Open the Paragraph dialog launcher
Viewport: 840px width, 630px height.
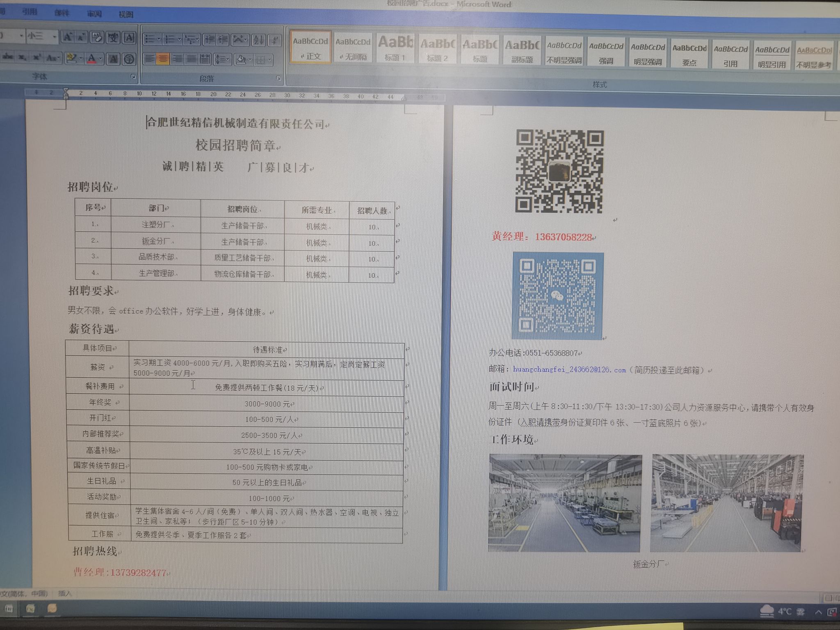coord(279,78)
